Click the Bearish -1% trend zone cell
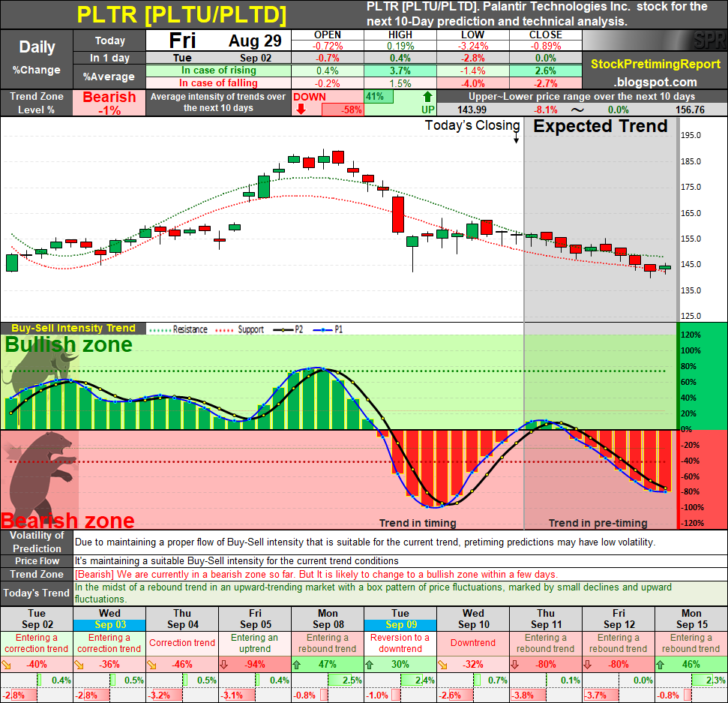This screenshot has width=728, height=703. (x=109, y=103)
